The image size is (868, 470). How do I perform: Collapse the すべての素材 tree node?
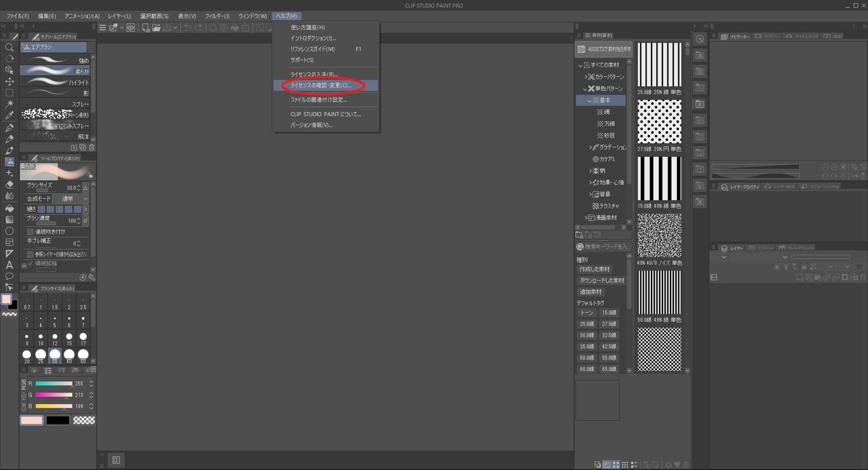point(579,65)
